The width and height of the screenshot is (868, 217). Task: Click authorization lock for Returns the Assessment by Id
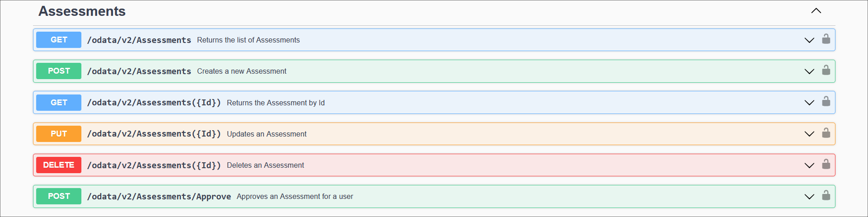[x=826, y=101]
